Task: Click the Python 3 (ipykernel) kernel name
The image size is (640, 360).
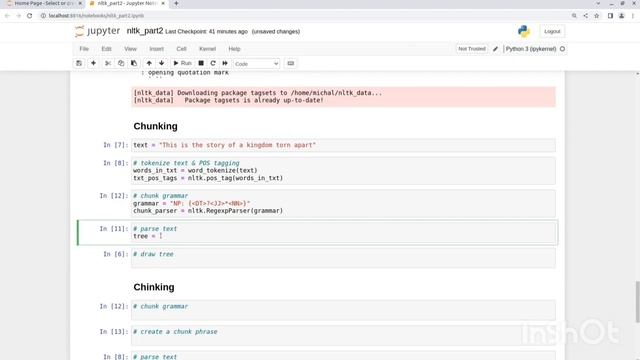Action: [531, 49]
